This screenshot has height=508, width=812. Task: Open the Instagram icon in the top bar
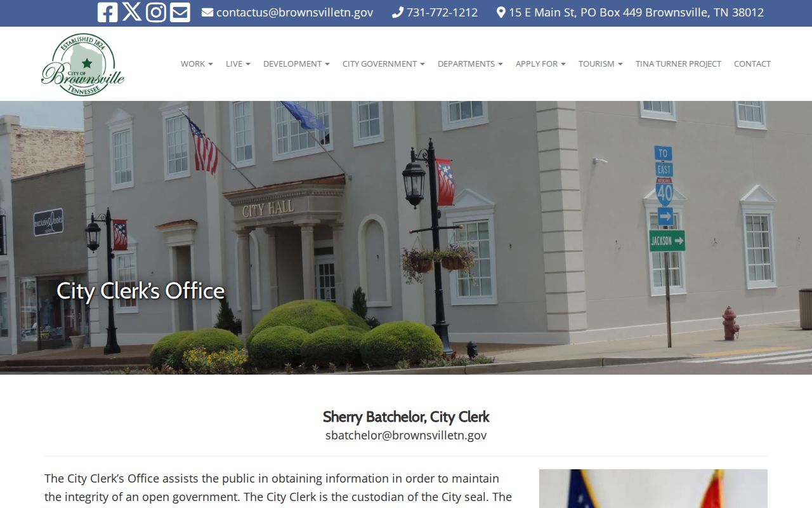156,13
